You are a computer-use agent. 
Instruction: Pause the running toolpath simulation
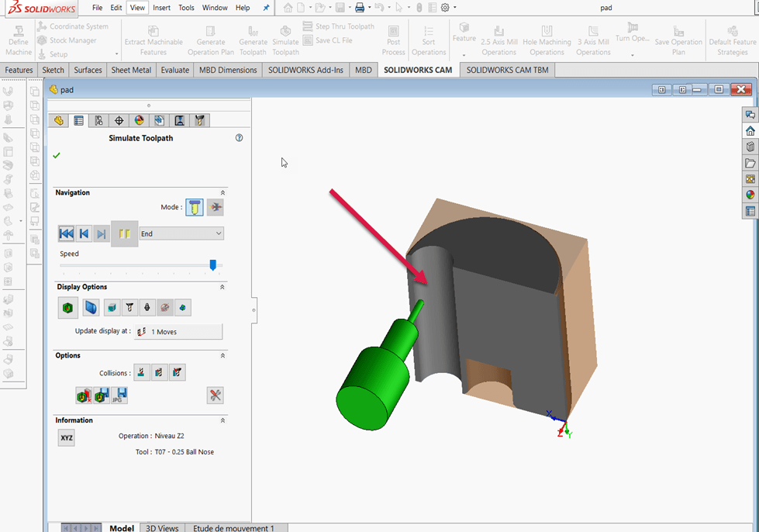124,233
